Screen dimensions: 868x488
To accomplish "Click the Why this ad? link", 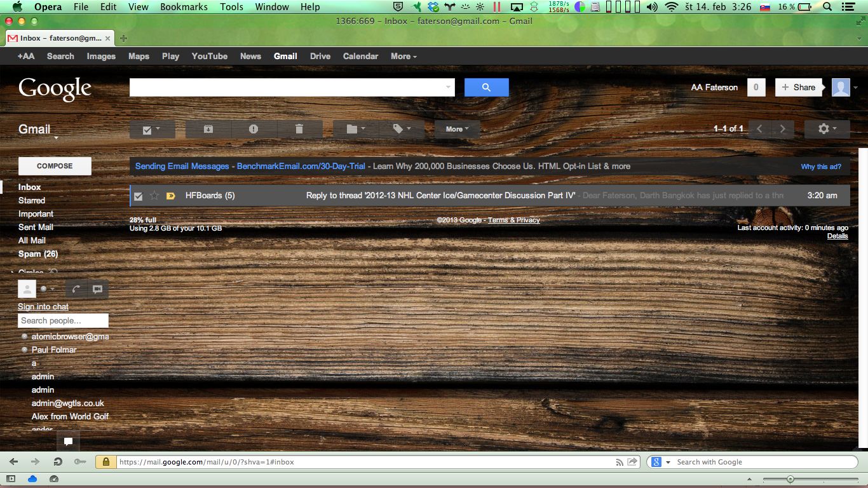I will (821, 166).
